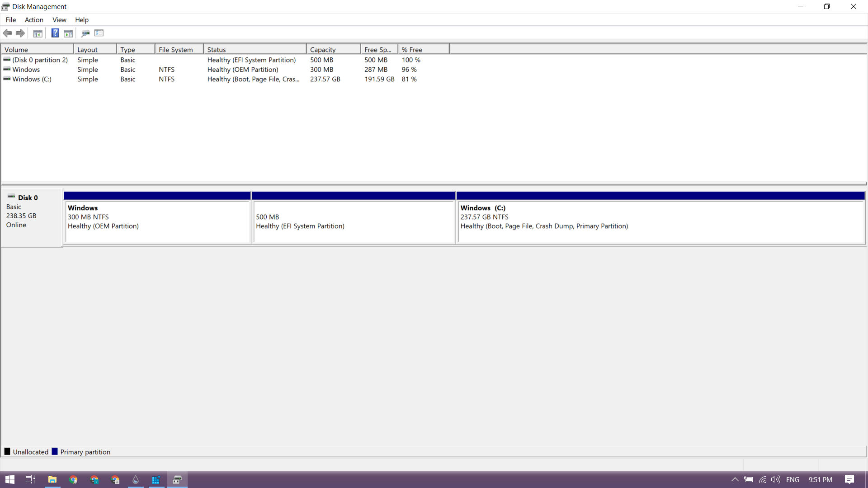The image size is (868, 488).
Task: Expand hidden icons in the system tray
Action: 735,480
